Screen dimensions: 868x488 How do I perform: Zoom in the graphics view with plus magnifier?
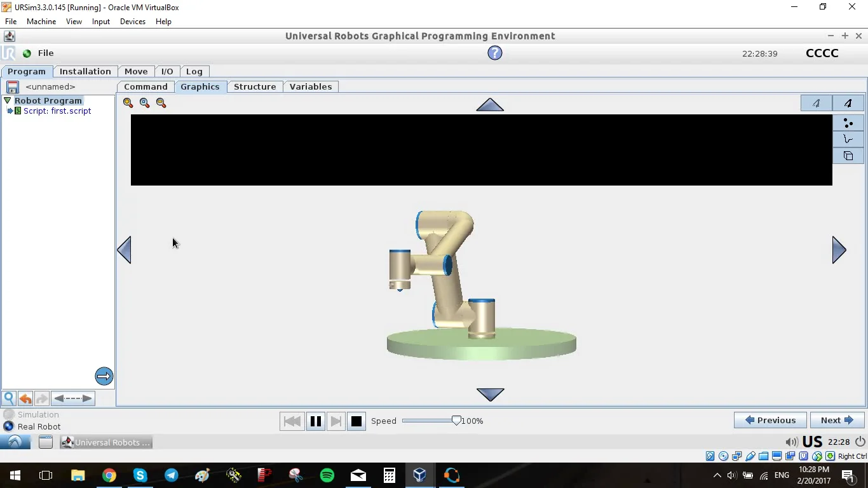click(x=128, y=103)
